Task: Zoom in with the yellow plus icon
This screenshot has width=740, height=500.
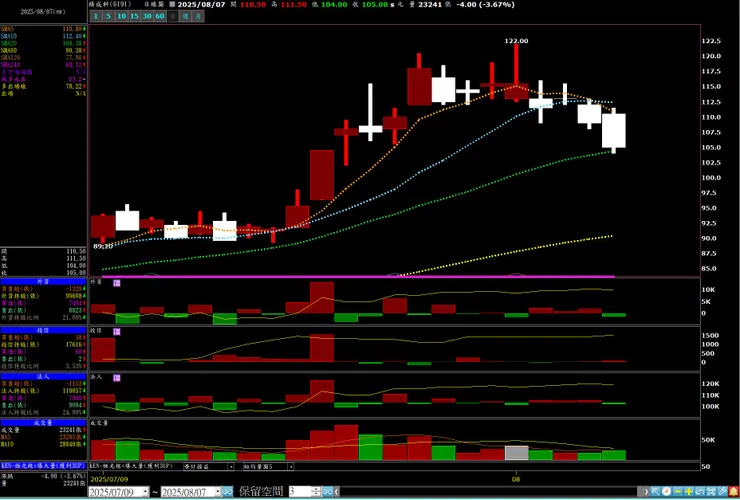Action: click(689, 491)
